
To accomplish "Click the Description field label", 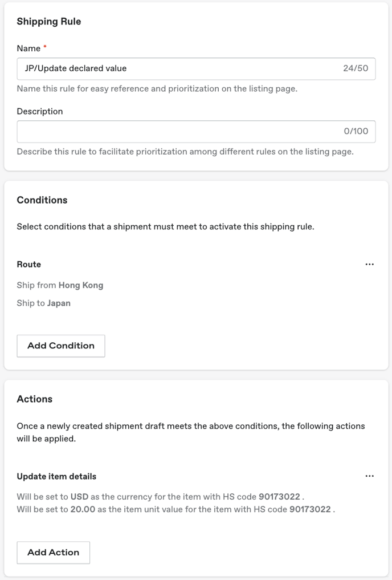I will click(40, 111).
